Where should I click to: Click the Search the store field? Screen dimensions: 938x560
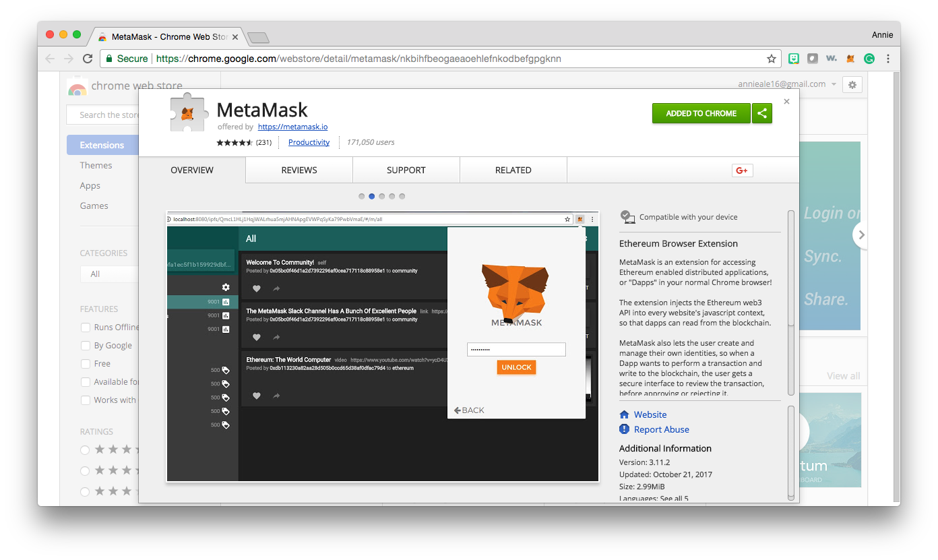tap(103, 115)
